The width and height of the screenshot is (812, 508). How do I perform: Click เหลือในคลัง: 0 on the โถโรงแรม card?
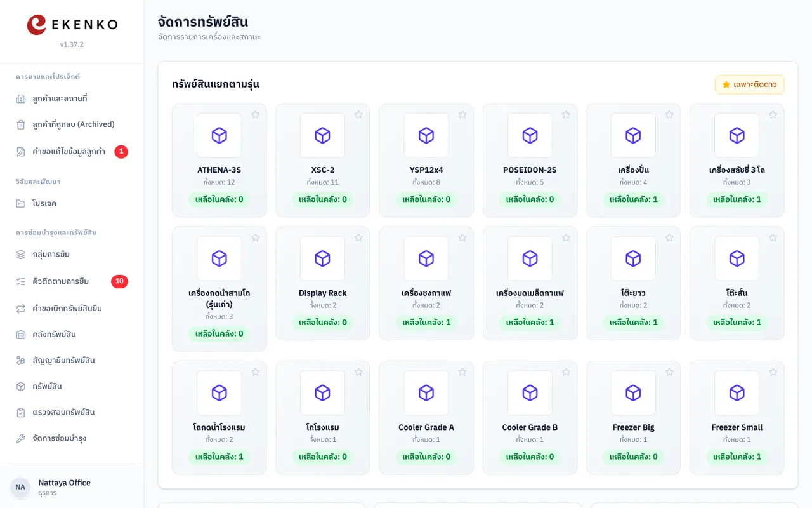(323, 457)
